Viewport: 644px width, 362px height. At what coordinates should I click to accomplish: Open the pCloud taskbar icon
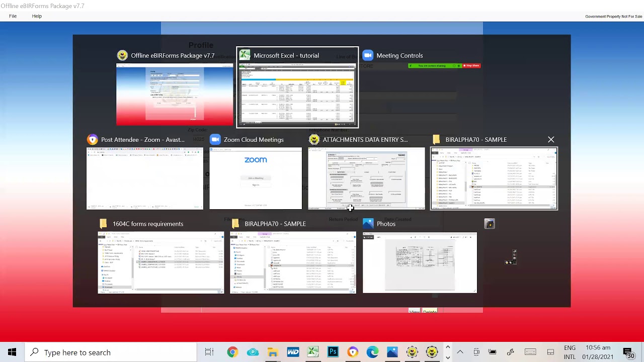pyautogui.click(x=253, y=352)
